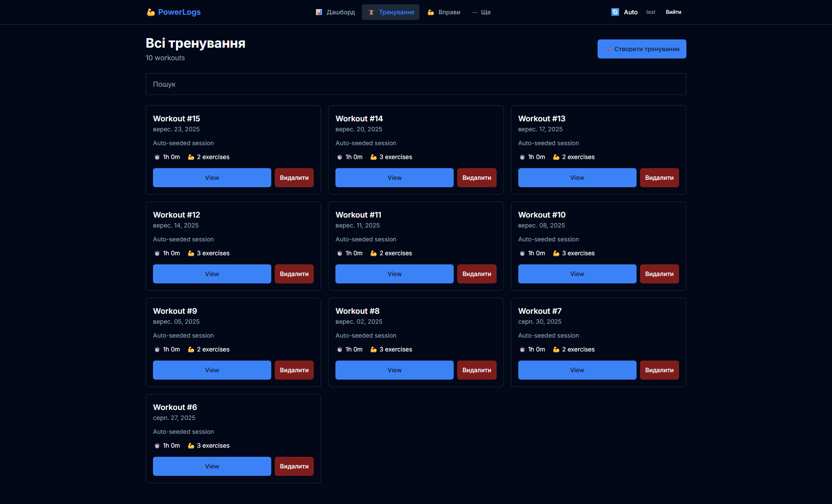The width and height of the screenshot is (832, 504).
Task: Click the weightlifter icon on Тренування tab
Action: click(371, 12)
